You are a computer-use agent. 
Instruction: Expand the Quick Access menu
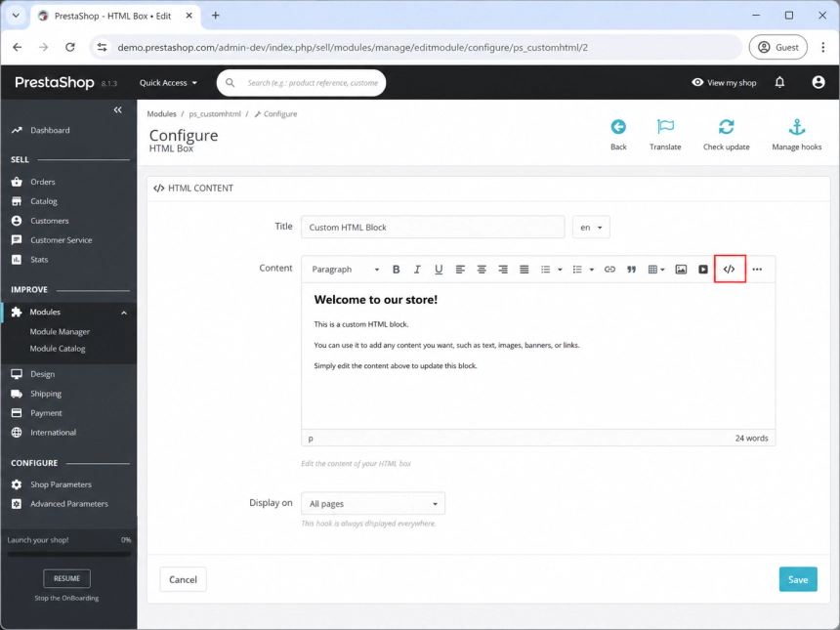(x=168, y=82)
